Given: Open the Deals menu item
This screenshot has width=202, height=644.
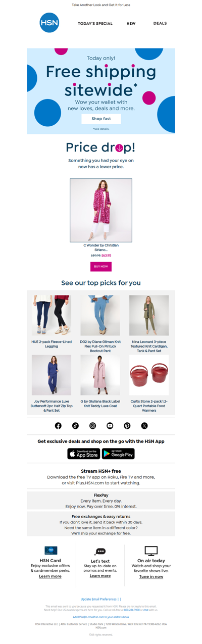Looking at the screenshot, I should [160, 23].
